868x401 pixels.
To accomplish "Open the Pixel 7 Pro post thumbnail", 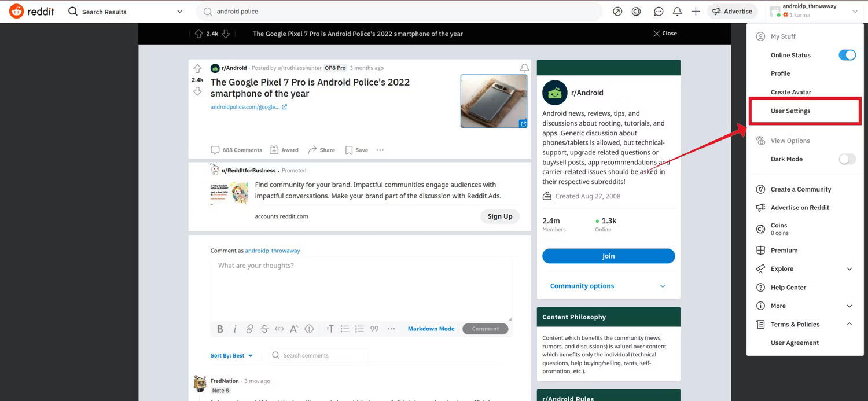I will point(494,101).
